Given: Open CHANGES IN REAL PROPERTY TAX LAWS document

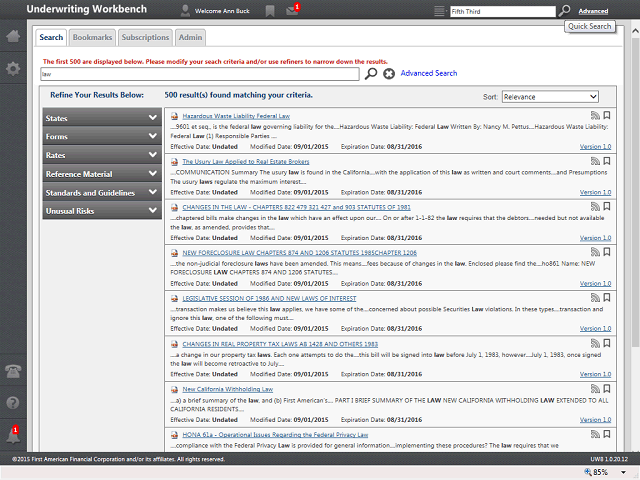Looking at the screenshot, I should click(280, 344).
